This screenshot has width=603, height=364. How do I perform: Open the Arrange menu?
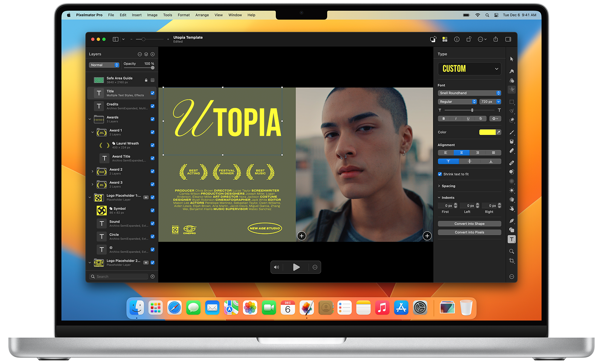(202, 15)
